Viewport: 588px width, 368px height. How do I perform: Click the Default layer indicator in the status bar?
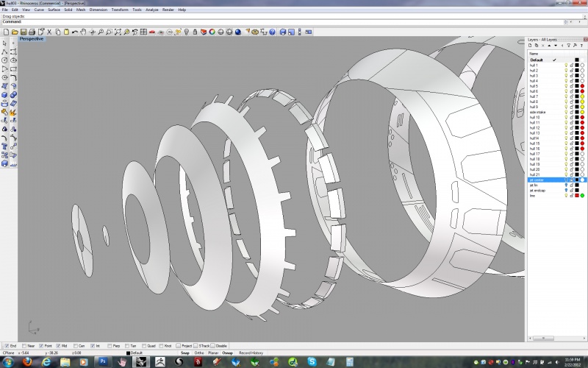(x=135, y=353)
